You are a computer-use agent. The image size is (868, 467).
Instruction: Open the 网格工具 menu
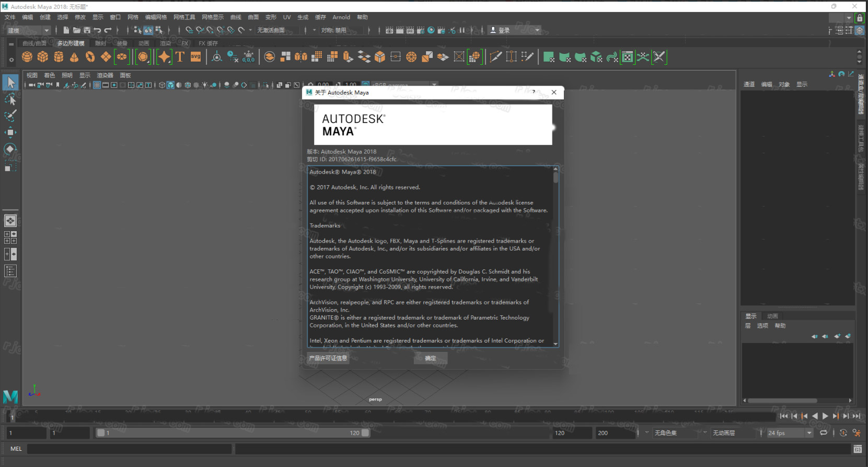point(184,17)
